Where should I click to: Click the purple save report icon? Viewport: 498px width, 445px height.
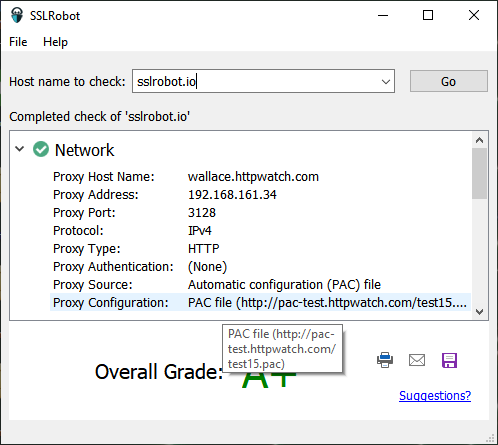[449, 360]
